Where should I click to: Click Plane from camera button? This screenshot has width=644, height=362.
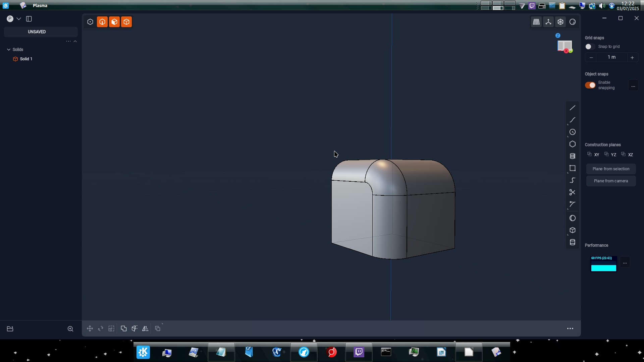[x=611, y=181]
